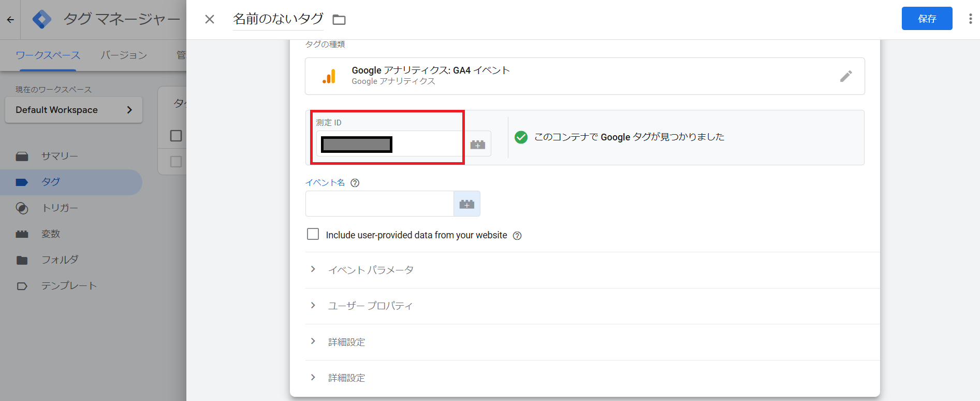Viewport: 980px width, 401px height.
Task: Enable Include user-provided data from your website
Action: pos(313,234)
